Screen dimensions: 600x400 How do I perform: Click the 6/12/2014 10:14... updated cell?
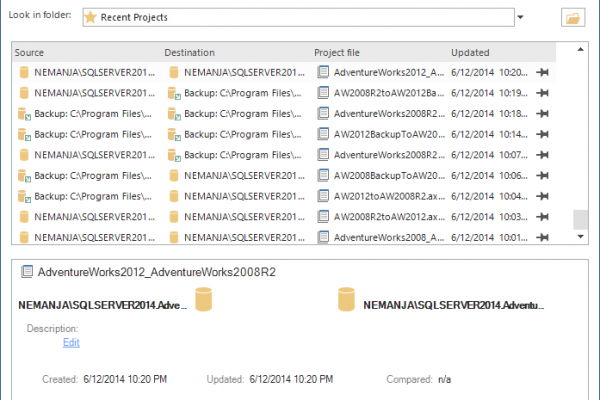tap(489, 134)
